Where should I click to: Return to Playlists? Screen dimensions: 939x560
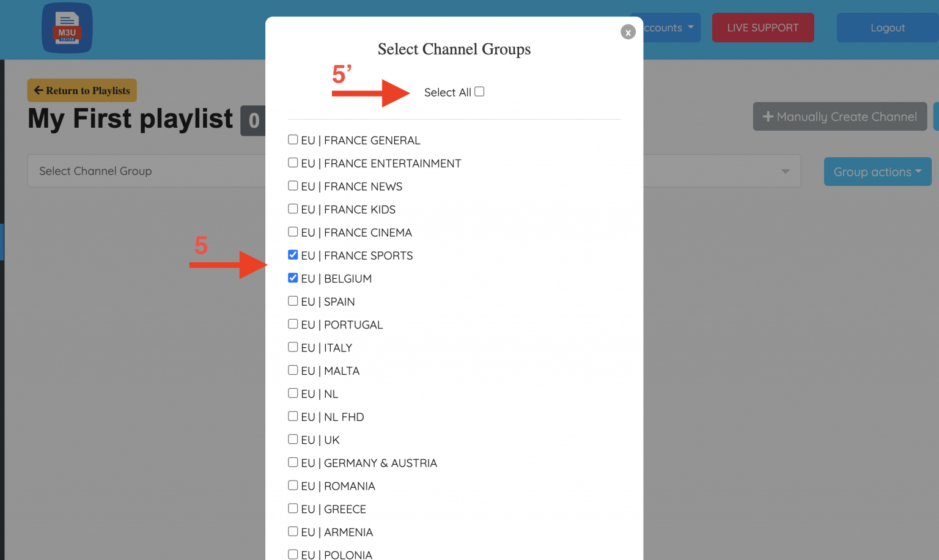82,90
